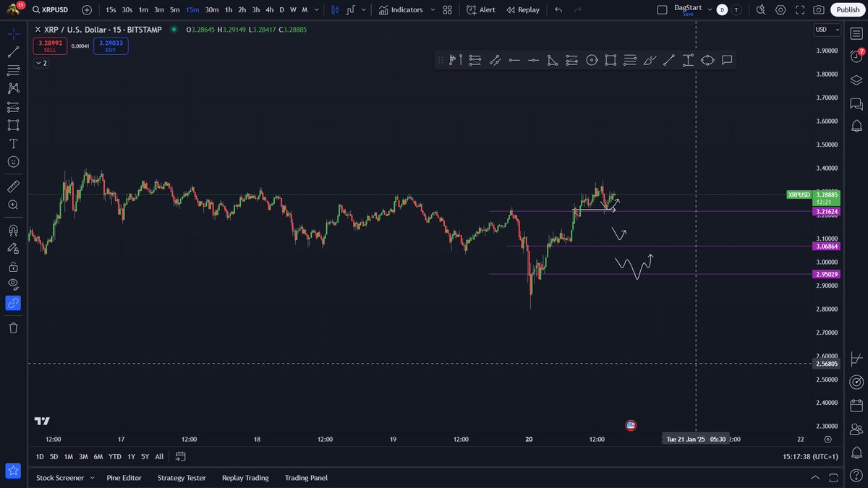Lock all drawing tools
The width and height of the screenshot is (868, 488).
(13, 266)
